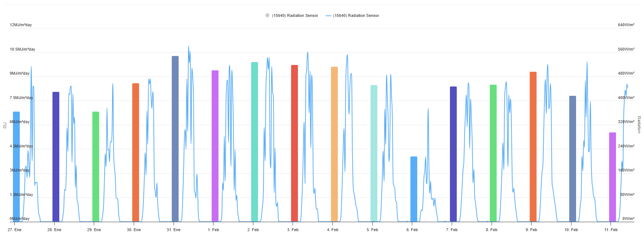Click the '7. Feb' x-axis label
This screenshot has width=644, height=239.
pyautogui.click(x=452, y=230)
